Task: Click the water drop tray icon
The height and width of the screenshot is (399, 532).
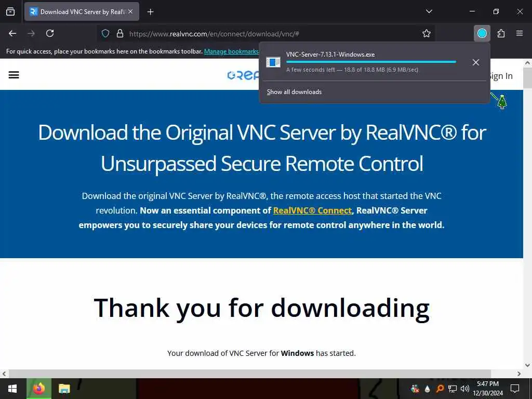Action: point(427,389)
